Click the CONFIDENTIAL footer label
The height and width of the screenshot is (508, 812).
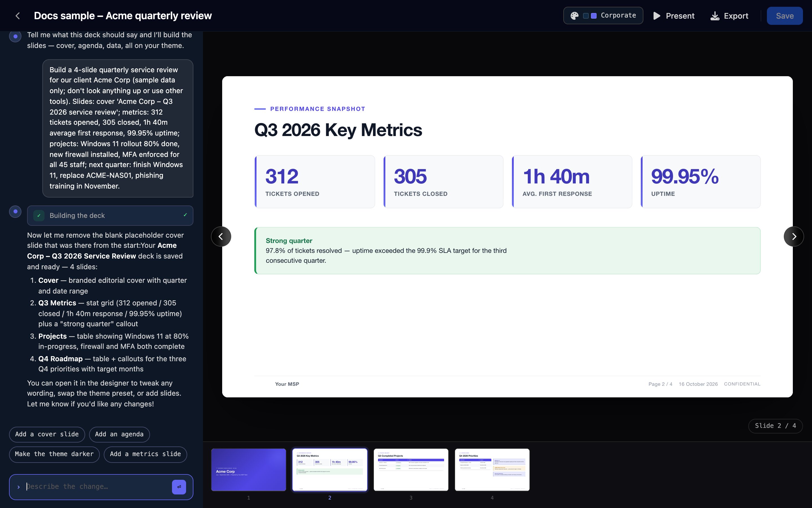(742, 384)
